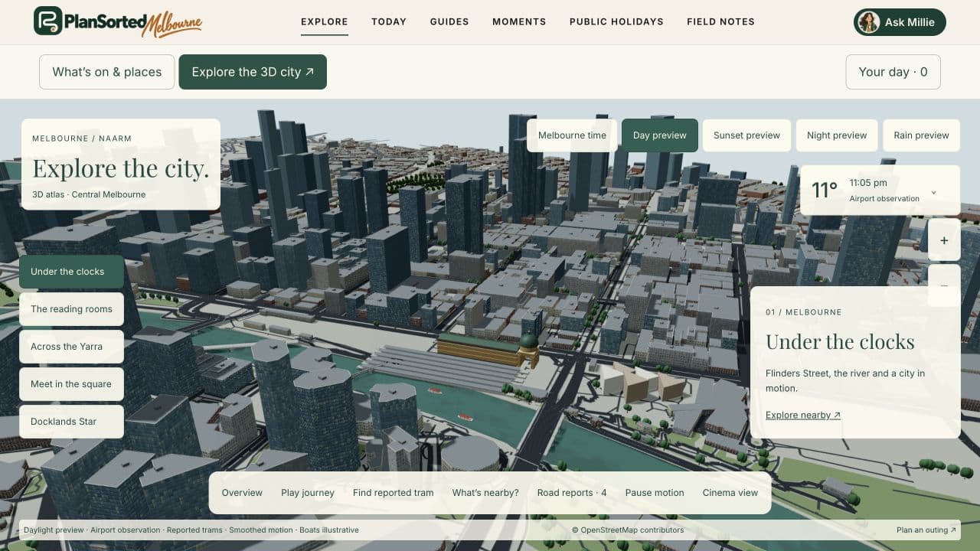Follow the Explore nearby link
This screenshot has width=980, height=551.
click(x=803, y=415)
